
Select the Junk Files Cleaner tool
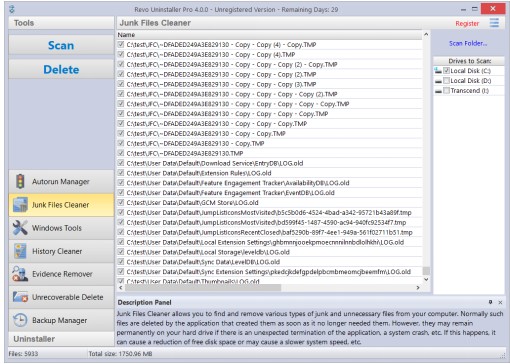pos(61,205)
